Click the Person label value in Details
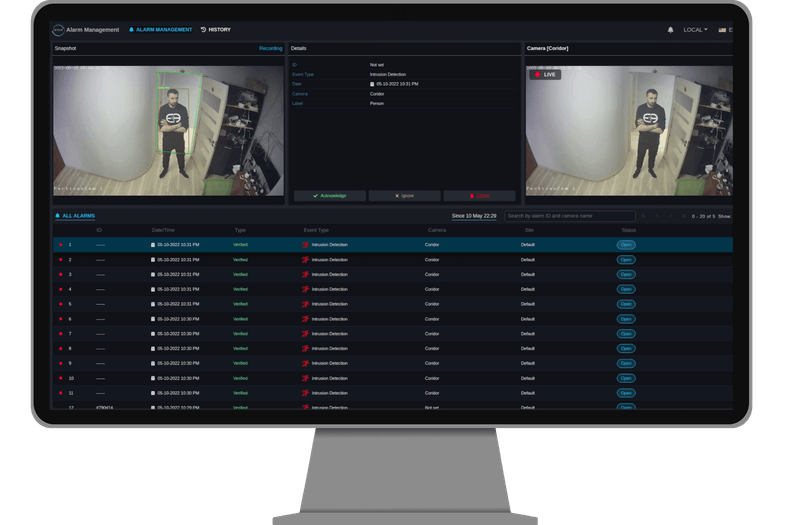The width and height of the screenshot is (812, 525). [376, 104]
